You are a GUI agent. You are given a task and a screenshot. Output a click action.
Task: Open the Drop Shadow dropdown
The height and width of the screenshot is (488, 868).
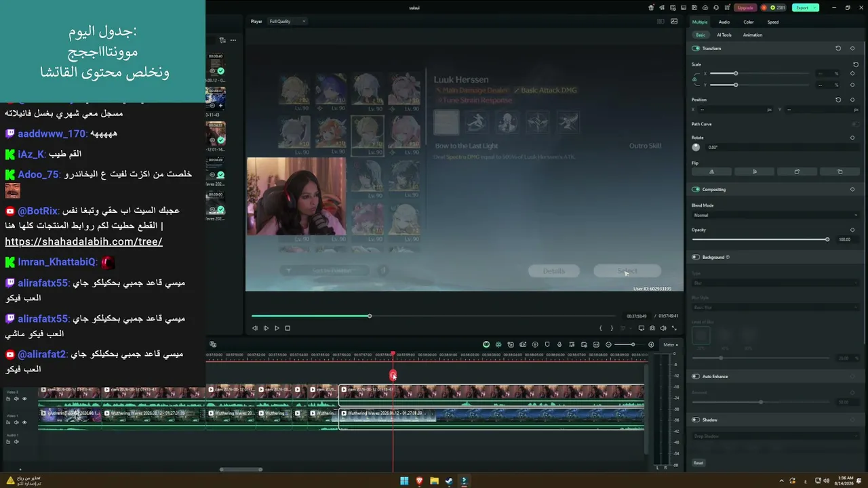pyautogui.click(x=775, y=436)
